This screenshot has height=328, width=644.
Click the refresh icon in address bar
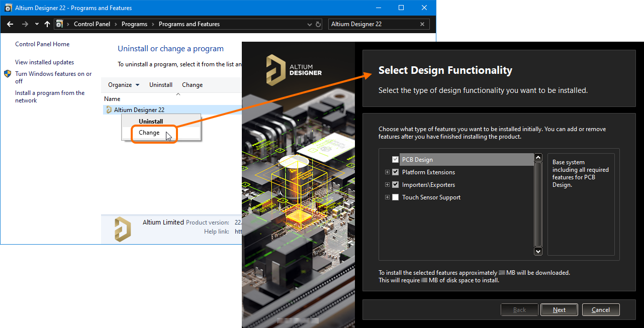tap(318, 24)
